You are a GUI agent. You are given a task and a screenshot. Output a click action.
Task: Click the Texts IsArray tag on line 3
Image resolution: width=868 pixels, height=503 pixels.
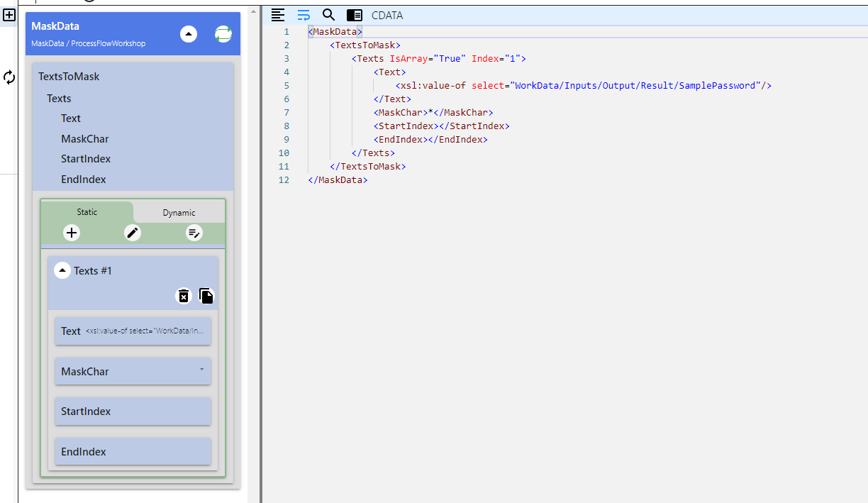click(x=439, y=59)
